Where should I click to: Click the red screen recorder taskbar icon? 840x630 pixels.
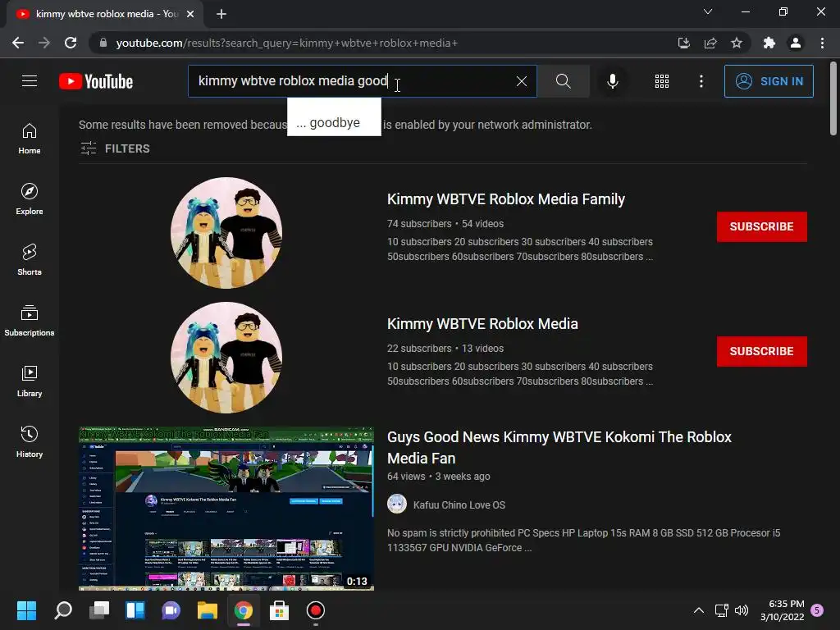pos(316,610)
